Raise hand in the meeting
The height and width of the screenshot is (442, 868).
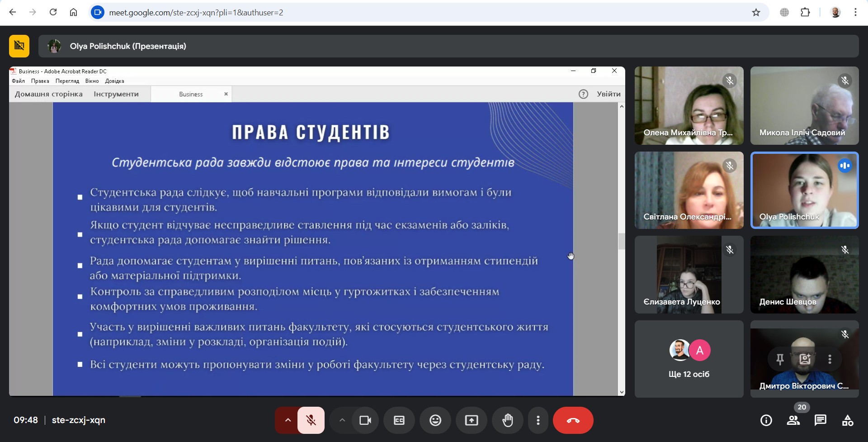pyautogui.click(x=508, y=420)
